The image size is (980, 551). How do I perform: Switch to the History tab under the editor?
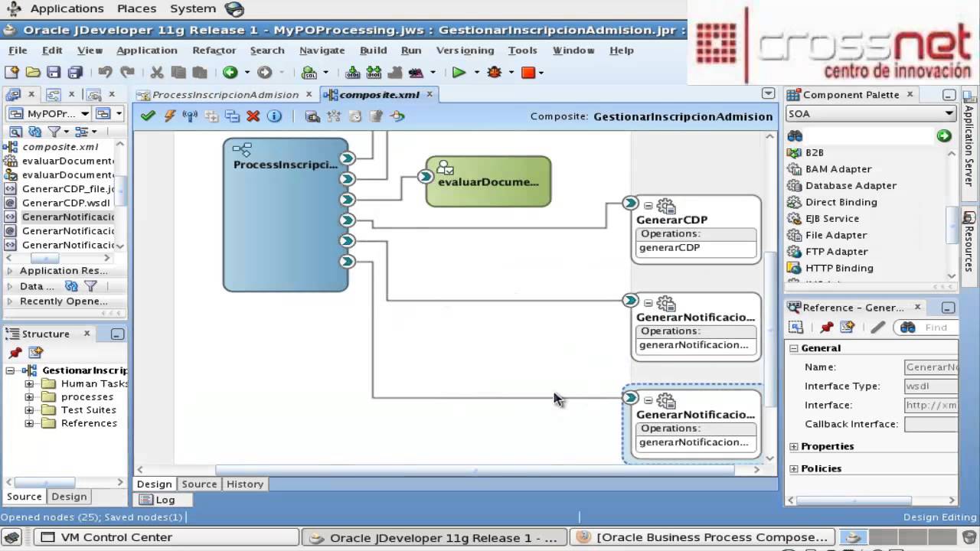pyautogui.click(x=245, y=484)
